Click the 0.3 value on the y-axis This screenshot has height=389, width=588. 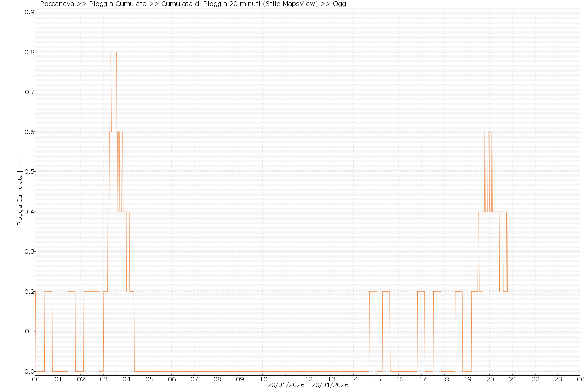(30, 252)
